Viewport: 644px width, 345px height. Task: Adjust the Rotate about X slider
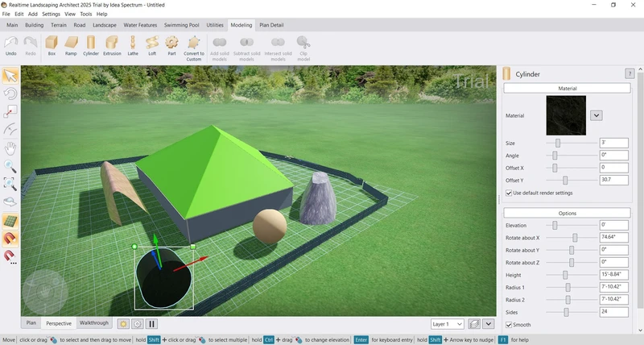[x=575, y=238]
